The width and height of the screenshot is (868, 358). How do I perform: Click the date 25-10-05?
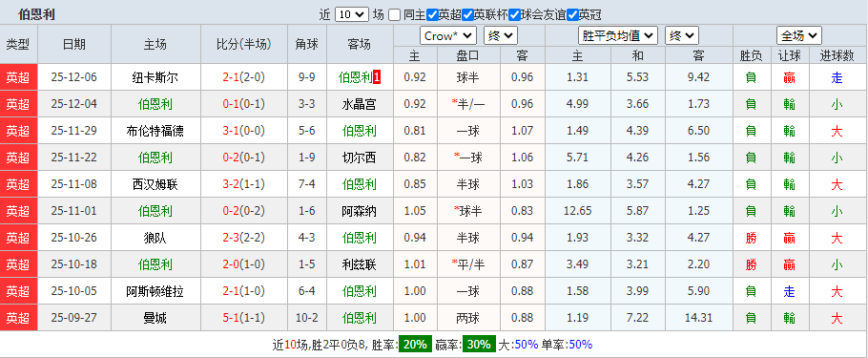73,291
